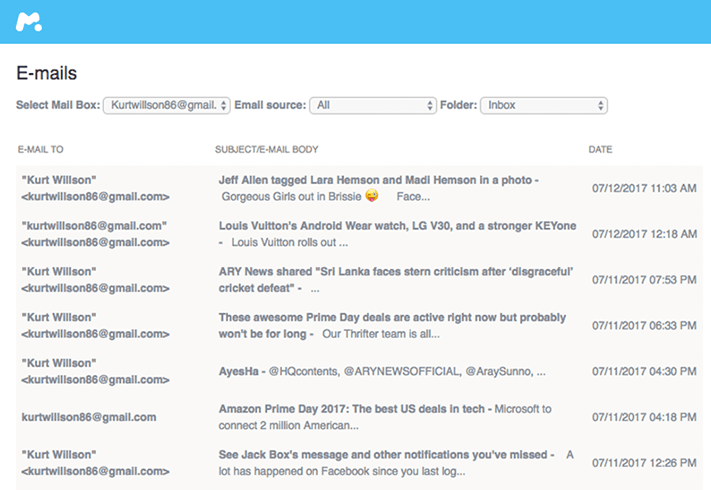Click the E-MAIL TO column header

(x=40, y=149)
